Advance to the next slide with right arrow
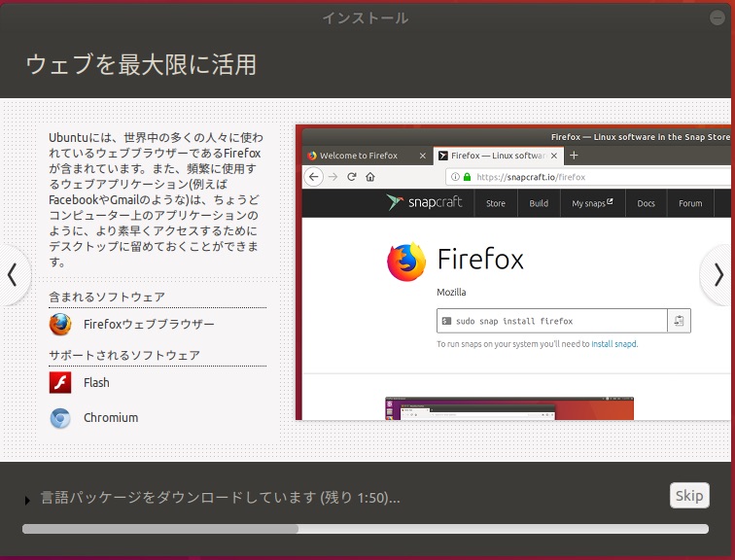The height and width of the screenshot is (560, 735). click(x=717, y=275)
